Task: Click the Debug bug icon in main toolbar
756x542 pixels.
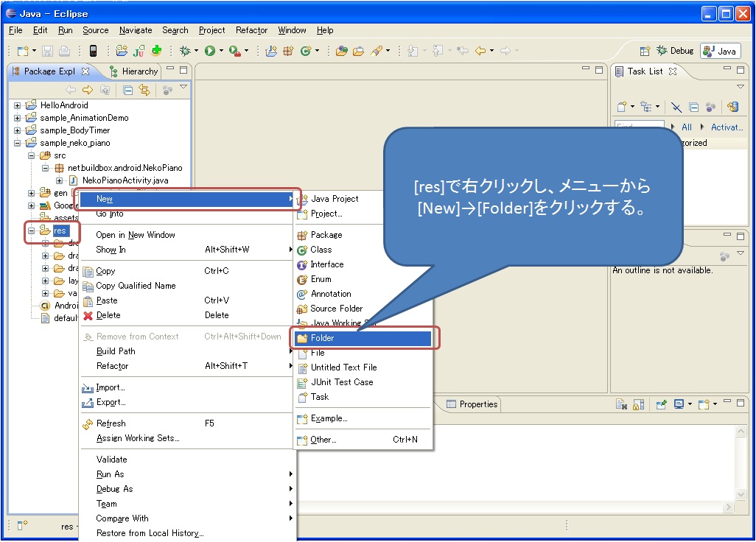Action: click(185, 51)
